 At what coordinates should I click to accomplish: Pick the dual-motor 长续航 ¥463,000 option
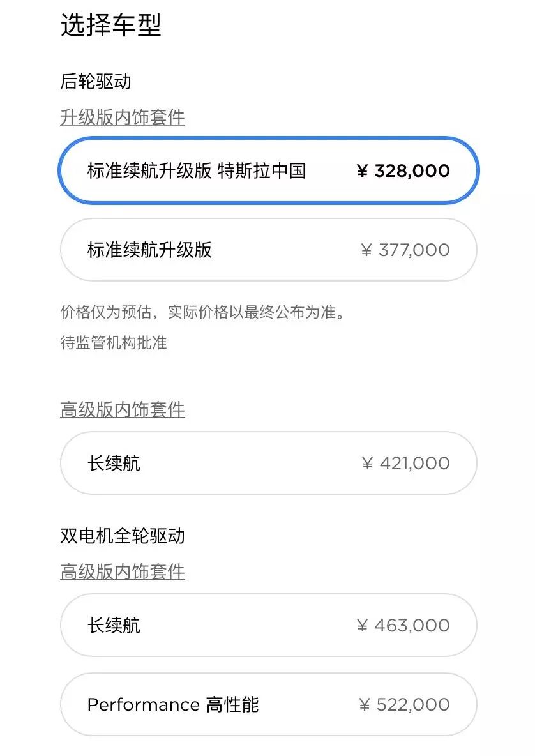(268, 625)
